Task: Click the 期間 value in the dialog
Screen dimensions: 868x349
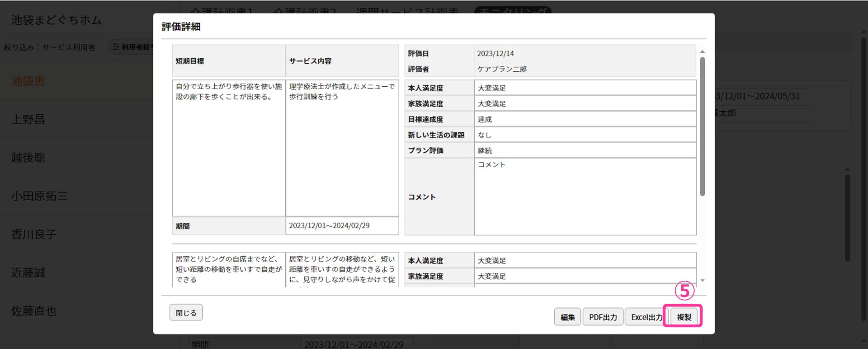Action: [x=342, y=226]
